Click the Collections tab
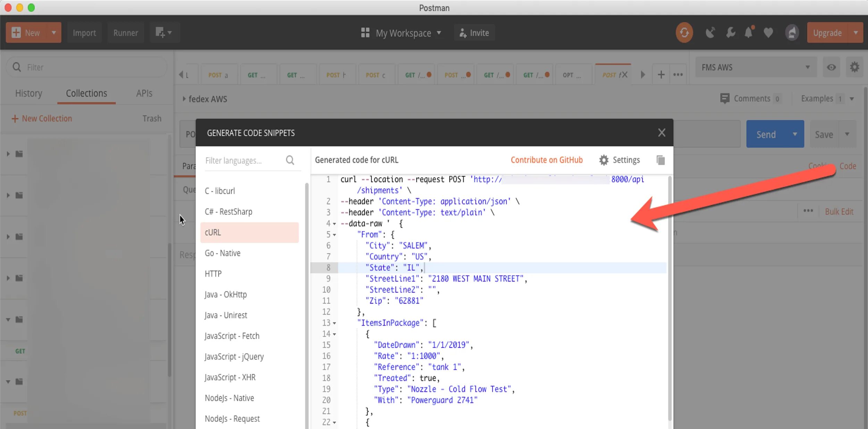Screen dimensions: 868x429 point(86,93)
